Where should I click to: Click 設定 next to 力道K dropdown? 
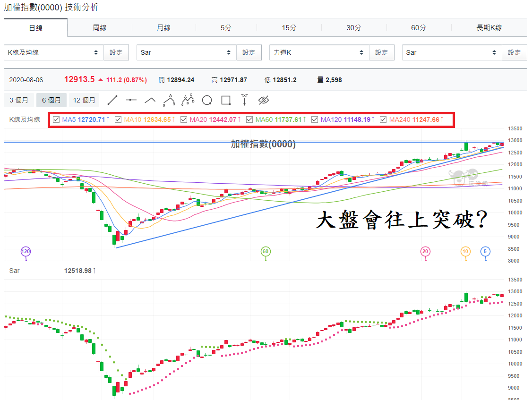[x=381, y=52]
